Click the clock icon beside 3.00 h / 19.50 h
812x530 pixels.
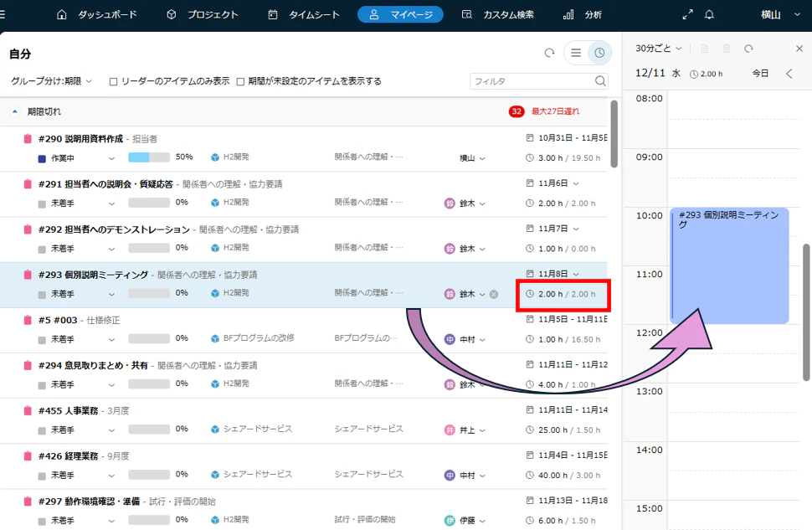pos(530,158)
